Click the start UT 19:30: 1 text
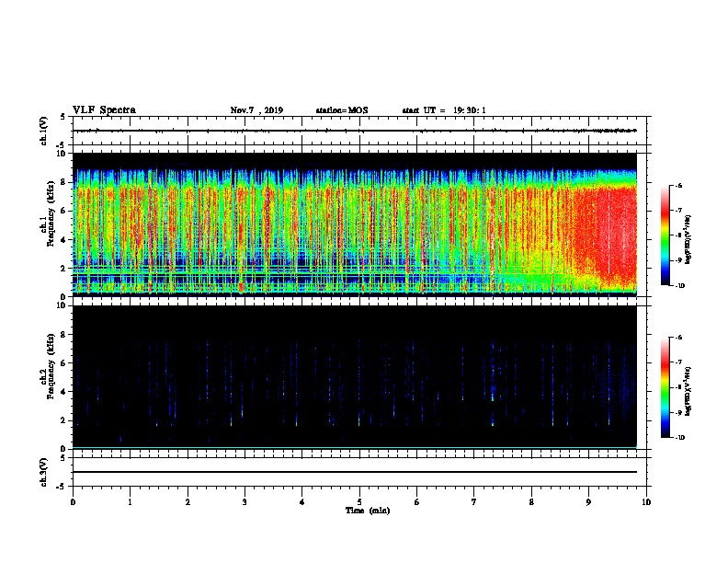Image resolution: width=728 pixels, height=563 pixels. coord(444,110)
